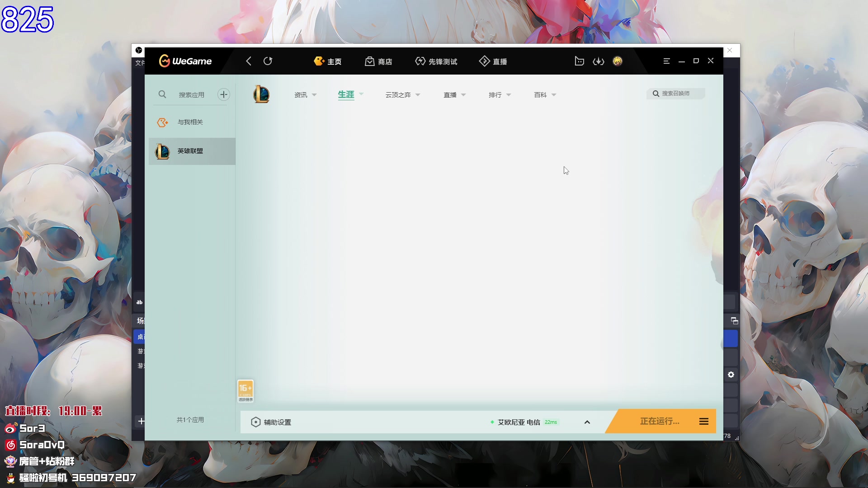868x488 pixels.
Task: Select server 艾欧尼亚 电信
Action: coord(519,422)
